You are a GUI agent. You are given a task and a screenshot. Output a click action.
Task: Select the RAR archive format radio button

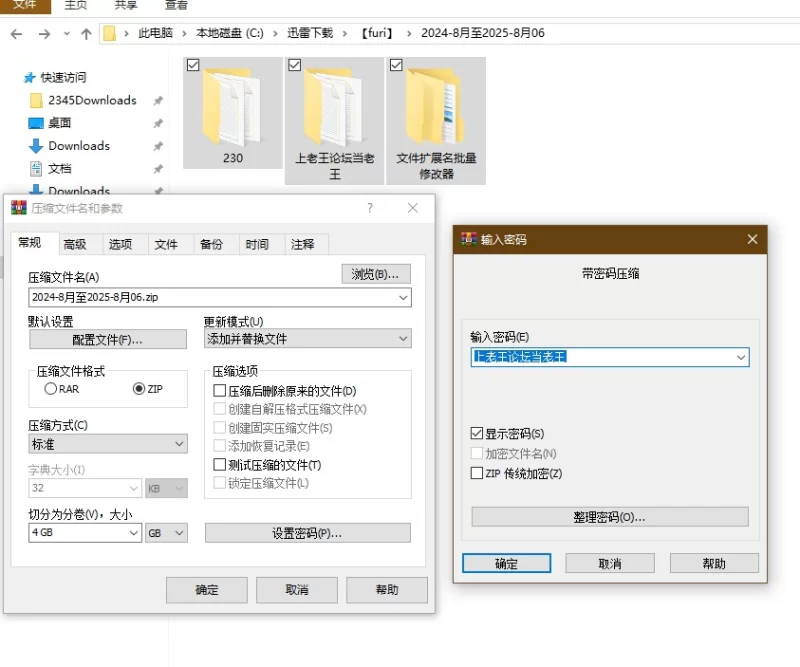click(x=51, y=389)
